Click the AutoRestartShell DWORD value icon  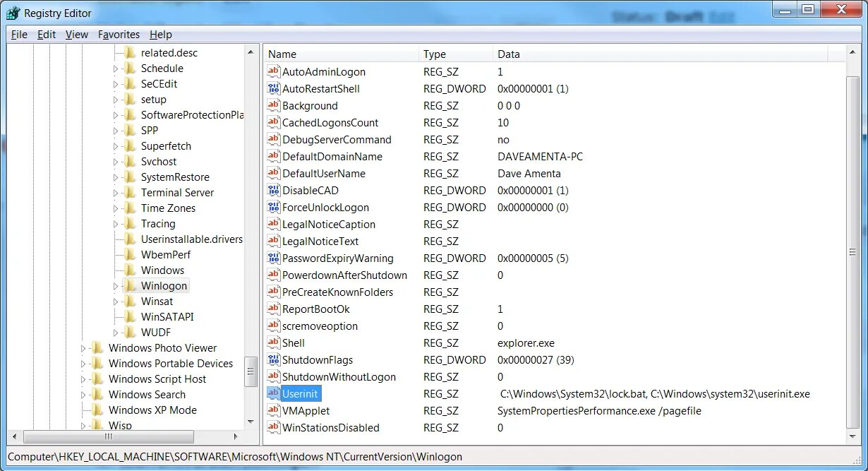coord(274,88)
